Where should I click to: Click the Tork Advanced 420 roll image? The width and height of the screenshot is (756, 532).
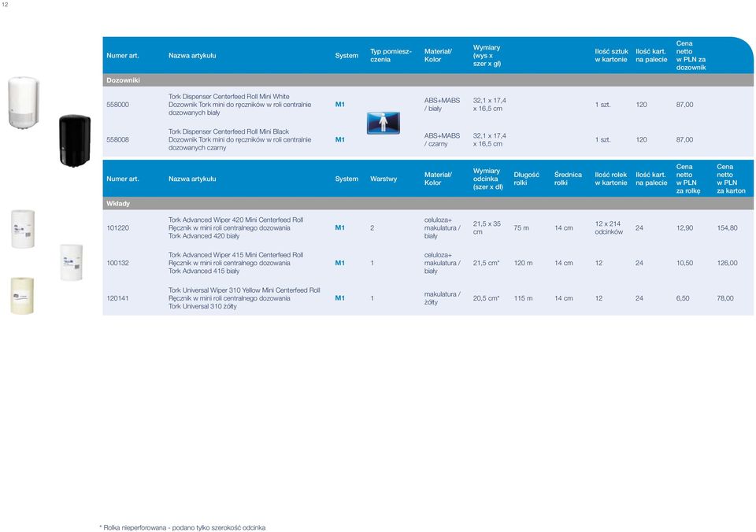tap(23, 229)
